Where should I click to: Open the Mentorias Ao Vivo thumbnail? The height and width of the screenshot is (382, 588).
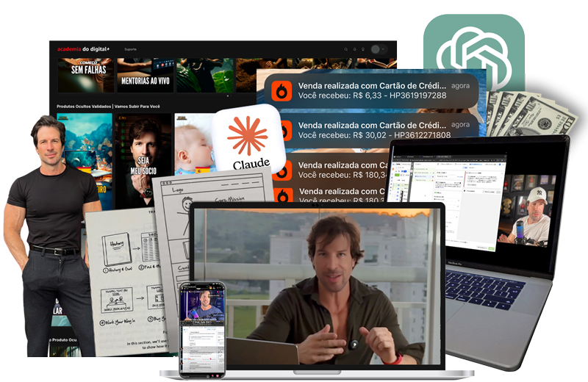pyautogui.click(x=145, y=75)
